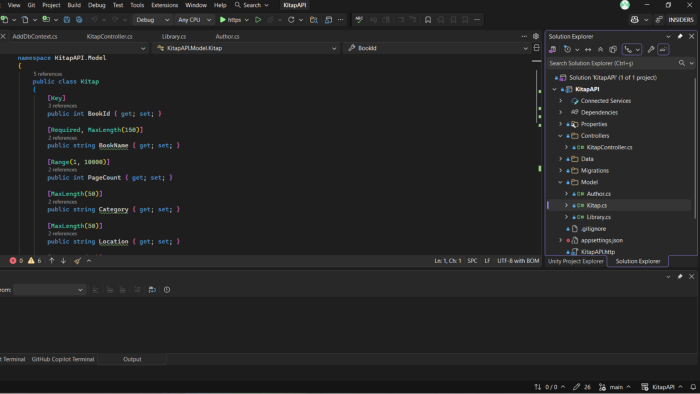Switch to Unity Project Explorer tab
This screenshot has height=394, width=700.
575,261
